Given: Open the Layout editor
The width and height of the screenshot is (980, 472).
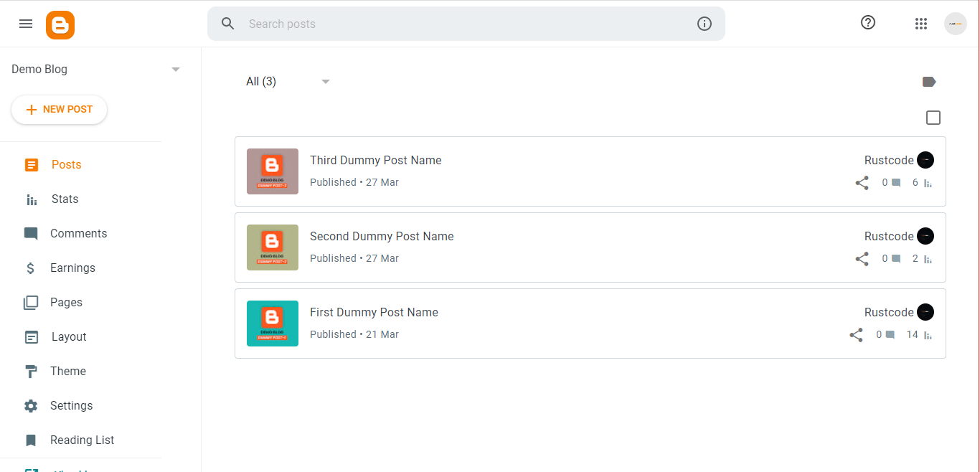Looking at the screenshot, I should [69, 336].
